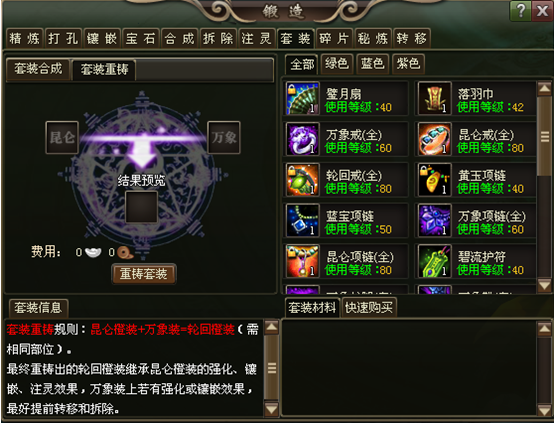Click materials panel scroll-down arrow

544,410
